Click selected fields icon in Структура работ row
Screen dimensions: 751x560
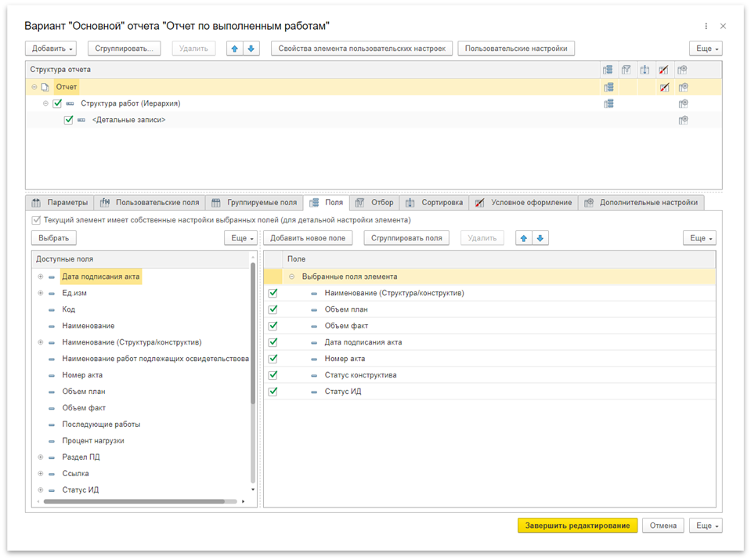point(608,103)
